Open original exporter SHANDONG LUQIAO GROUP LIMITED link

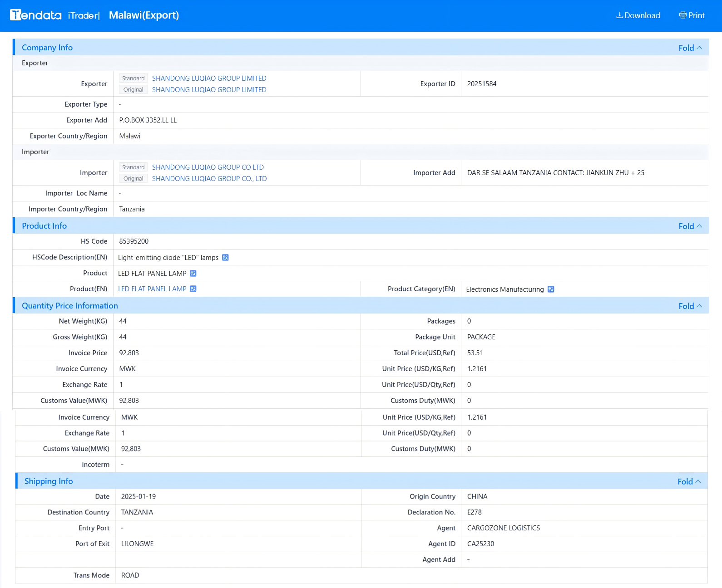point(209,90)
